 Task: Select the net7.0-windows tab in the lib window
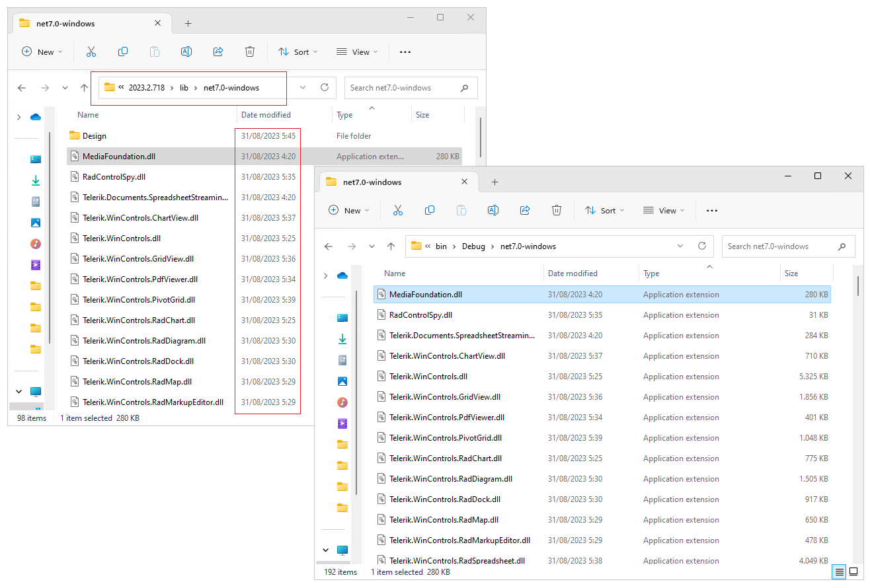(92, 24)
